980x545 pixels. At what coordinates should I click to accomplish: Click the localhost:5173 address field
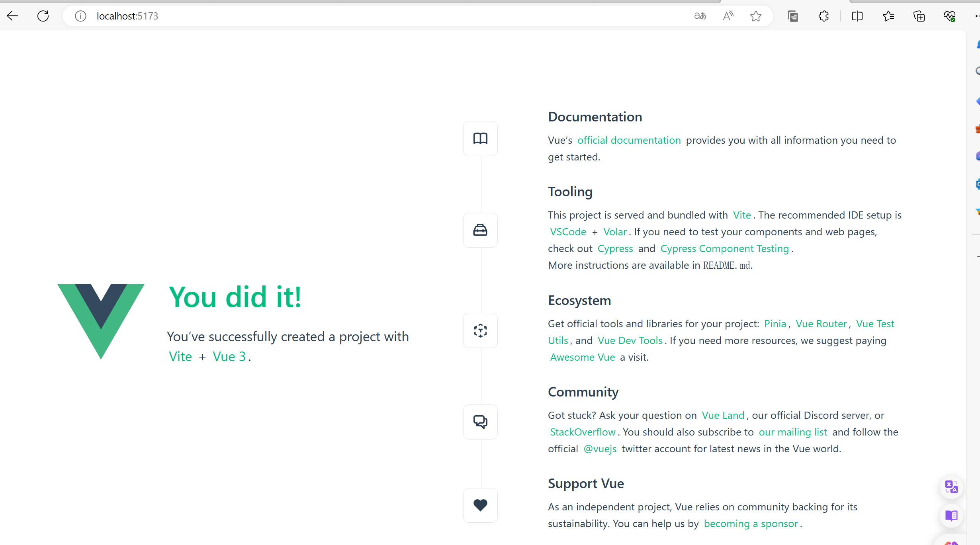(127, 16)
